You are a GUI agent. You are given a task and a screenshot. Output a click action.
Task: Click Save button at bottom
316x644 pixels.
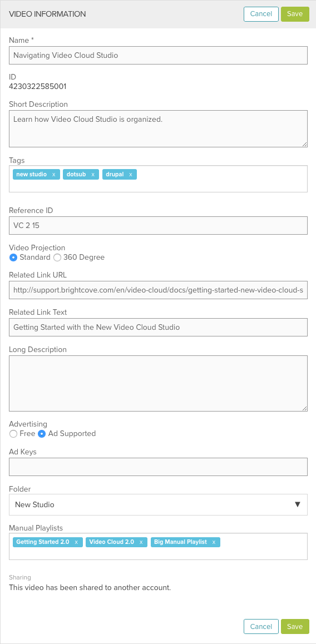click(x=295, y=626)
